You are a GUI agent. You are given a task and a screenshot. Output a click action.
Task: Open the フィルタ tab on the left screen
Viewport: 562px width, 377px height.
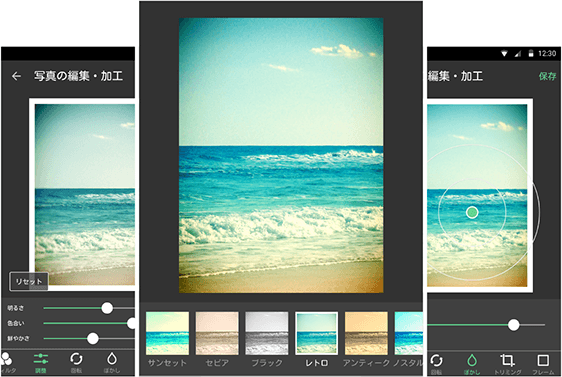(7, 362)
